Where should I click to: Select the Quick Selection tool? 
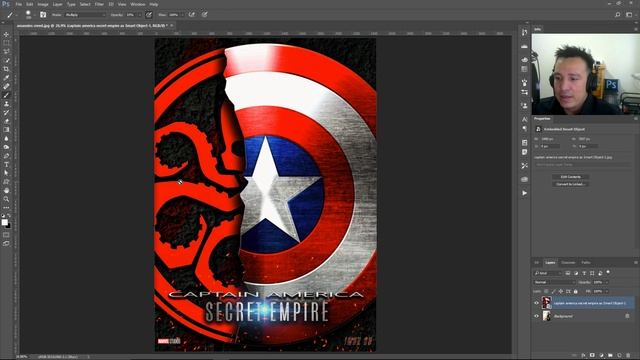pyautogui.click(x=6, y=60)
